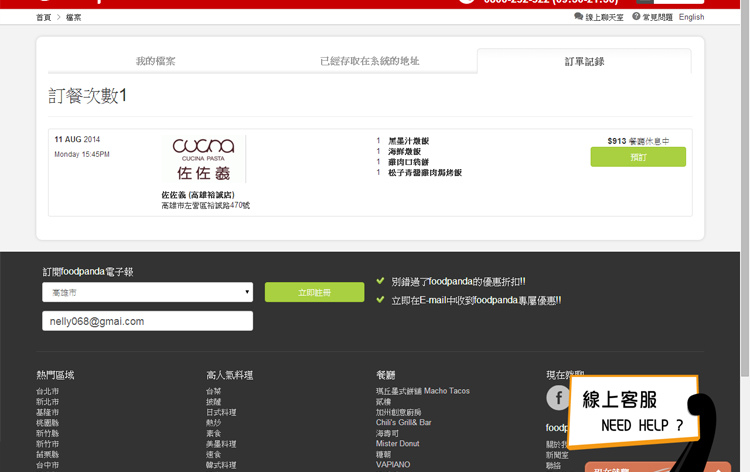Open the 線上客服 Need Help widget
The height and width of the screenshot is (472, 750).
click(640, 412)
